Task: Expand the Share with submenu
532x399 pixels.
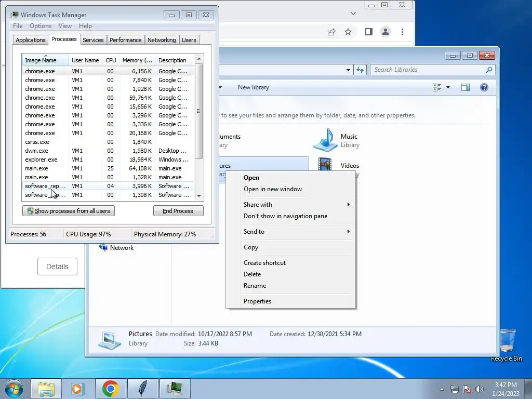Action: [298, 205]
